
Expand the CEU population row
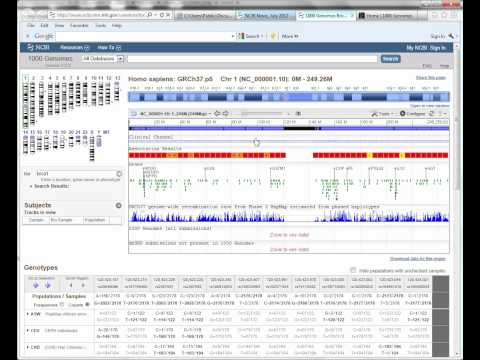pyautogui.click(x=28, y=331)
